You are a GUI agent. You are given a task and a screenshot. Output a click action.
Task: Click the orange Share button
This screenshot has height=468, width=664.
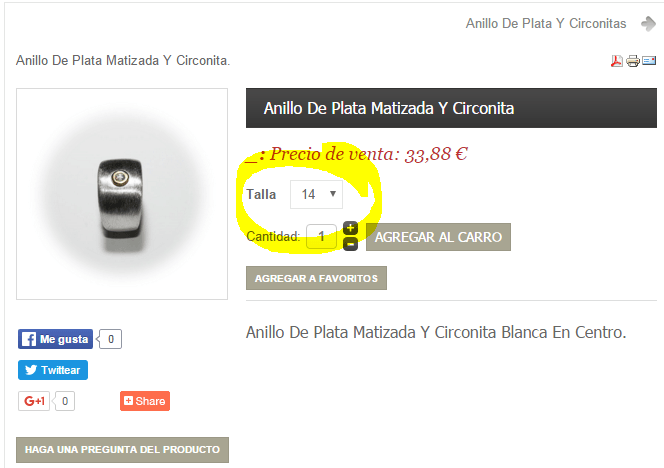(x=145, y=401)
